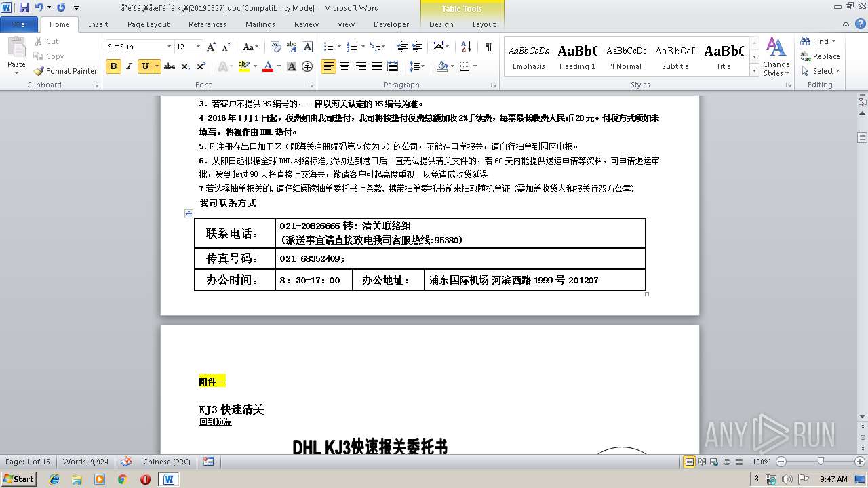Click the Word count indicator
This screenshot has width=868, height=488.
(85, 462)
